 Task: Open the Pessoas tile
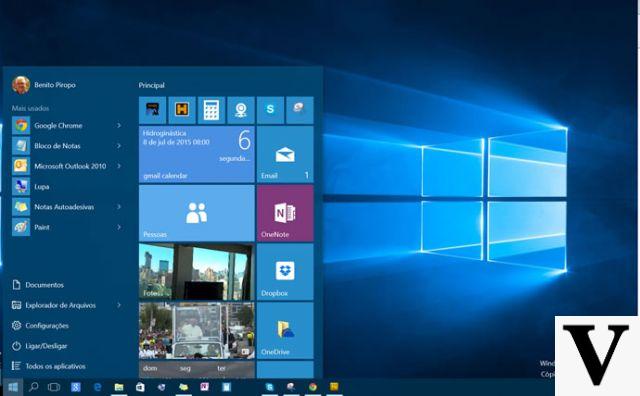pos(197,213)
